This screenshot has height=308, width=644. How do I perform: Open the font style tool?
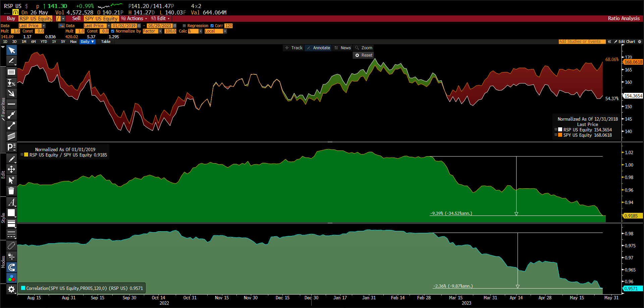coord(11,202)
